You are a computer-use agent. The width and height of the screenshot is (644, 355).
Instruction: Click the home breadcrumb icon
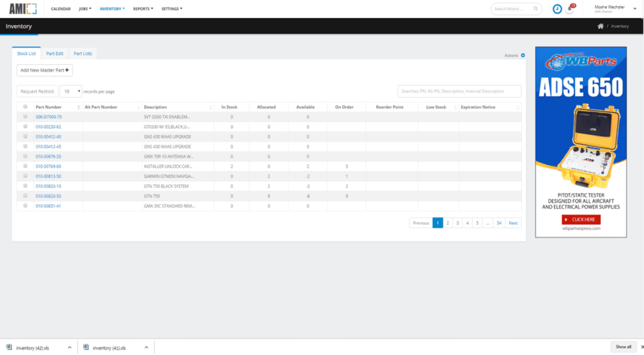click(x=600, y=26)
